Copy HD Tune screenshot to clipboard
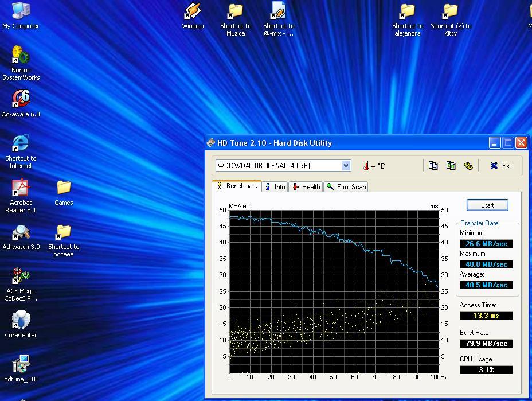Viewport: 532px width, 401px height. pos(451,166)
